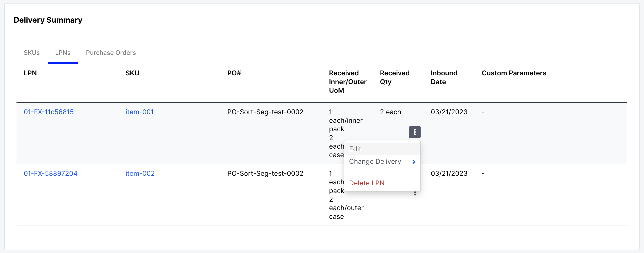Click the Inbound Date column header
The image size is (644, 253).
[444, 77]
